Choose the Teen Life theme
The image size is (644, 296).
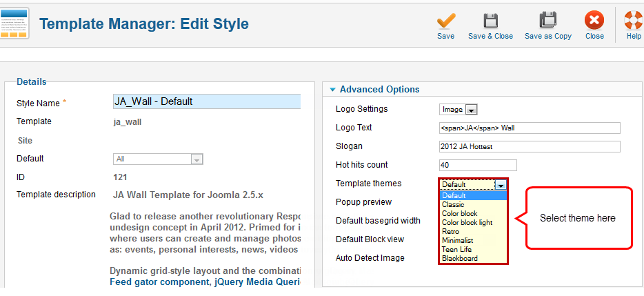click(x=456, y=249)
